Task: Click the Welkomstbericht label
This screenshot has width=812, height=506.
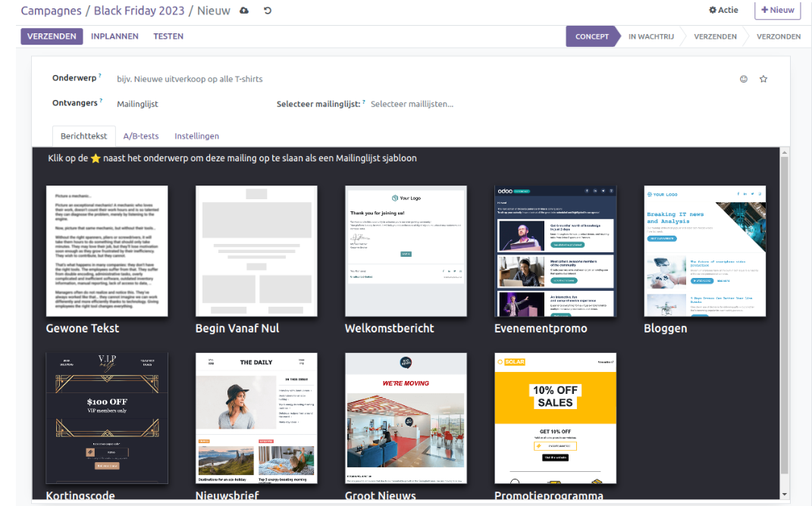Action: click(390, 328)
